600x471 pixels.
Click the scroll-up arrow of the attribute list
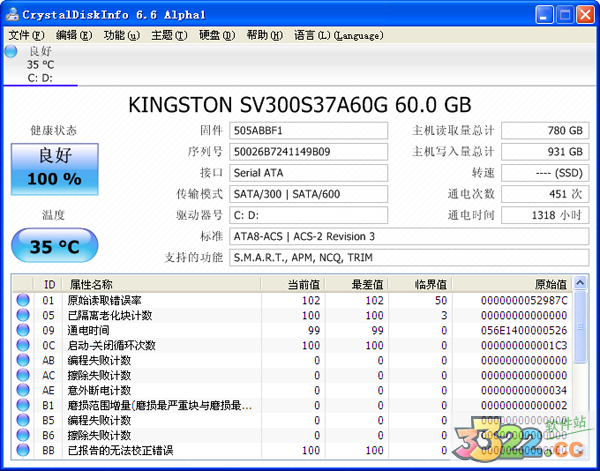tap(580, 283)
